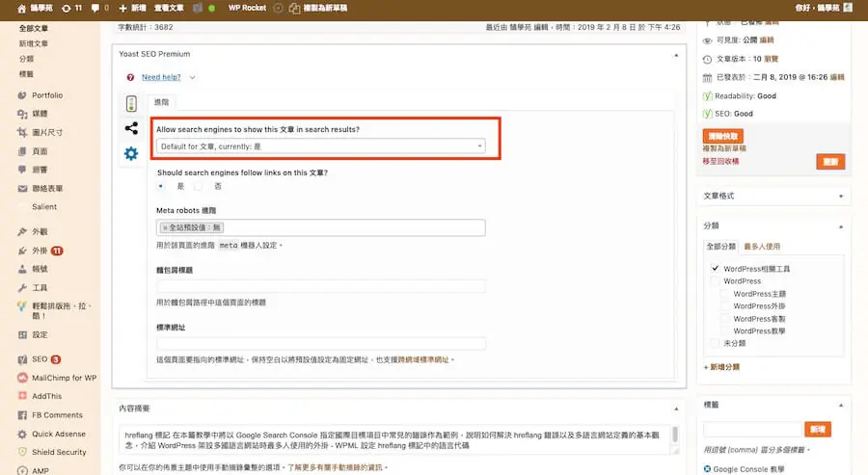This screenshot has width=868, height=475.
Task: Remove the 全站預設值 tag from Meta robots
Action: pyautogui.click(x=165, y=227)
